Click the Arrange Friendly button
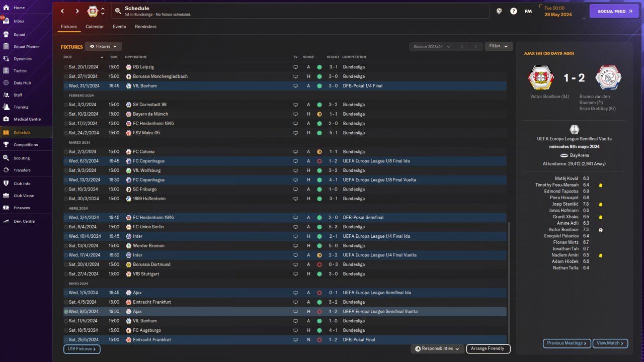The image size is (644, 362). click(488, 348)
